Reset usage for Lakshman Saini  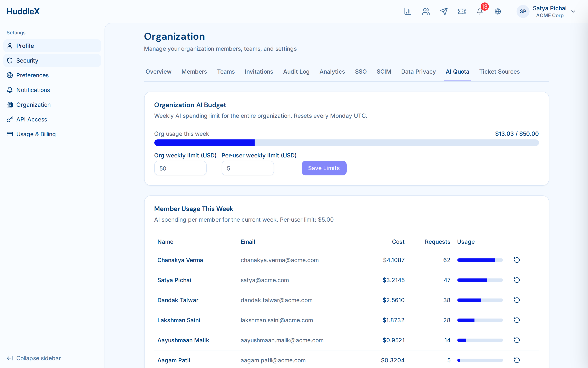[x=517, y=320]
